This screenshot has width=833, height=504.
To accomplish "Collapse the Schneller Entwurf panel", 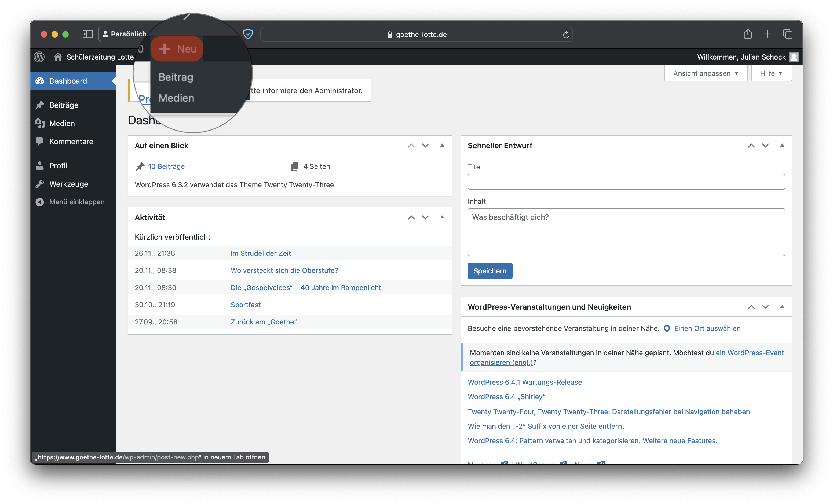I will [782, 146].
